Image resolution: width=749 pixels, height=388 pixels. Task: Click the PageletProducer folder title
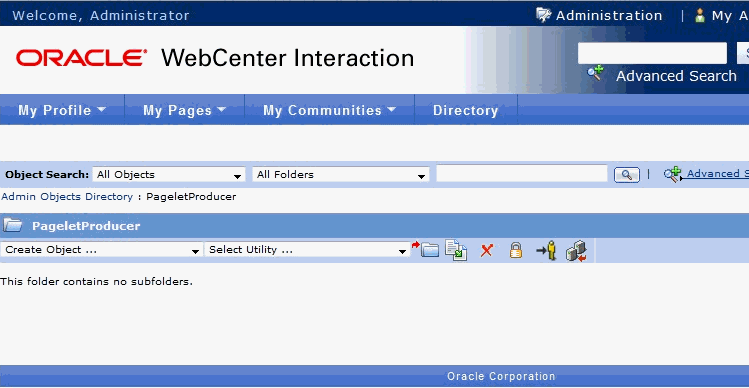tap(86, 226)
